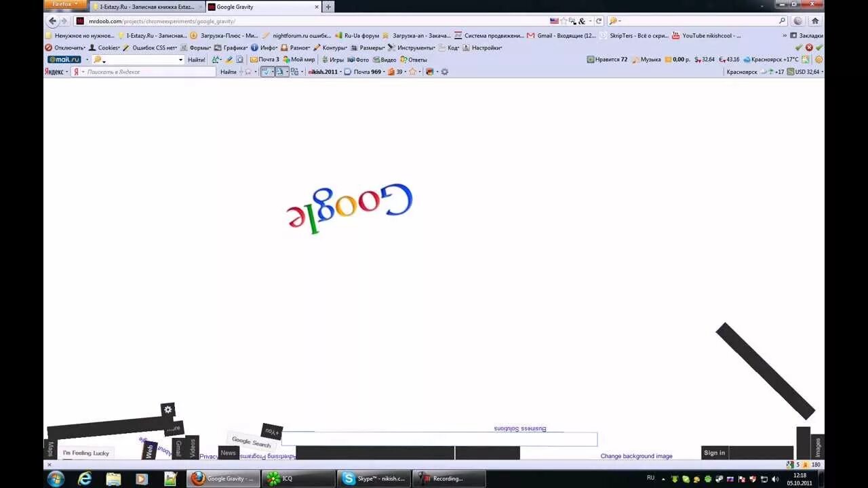Open Игры on Mail.ru toolbar
Image resolution: width=868 pixels, height=488 pixels.
point(332,60)
